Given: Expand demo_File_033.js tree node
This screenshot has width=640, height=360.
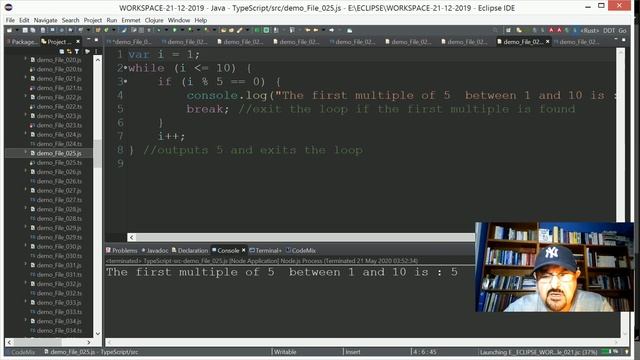Looking at the screenshot, I should pos(25,302).
